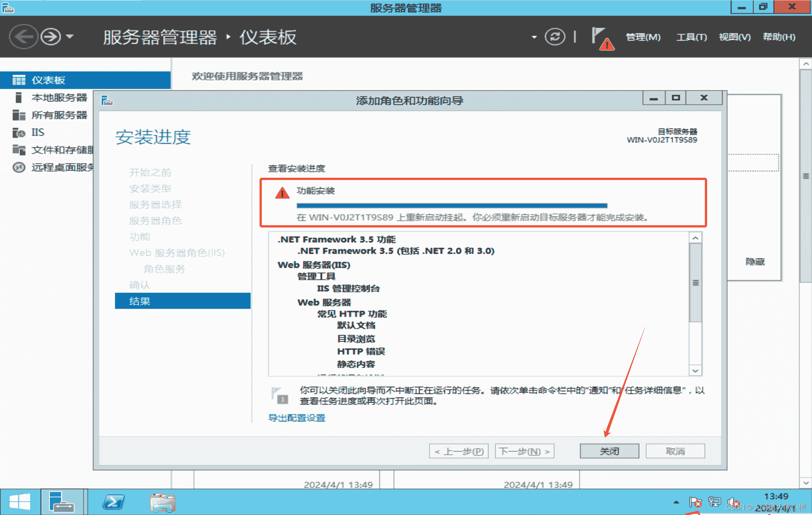812x515 pixels.
Task: Open the 工具(T) menu
Action: coord(692,36)
